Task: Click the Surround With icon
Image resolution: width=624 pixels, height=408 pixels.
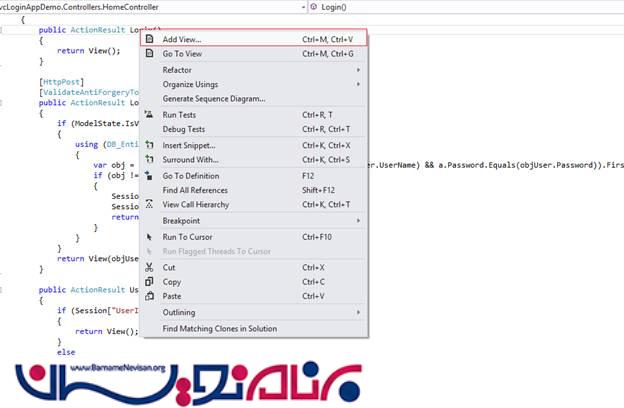Action: [150, 160]
